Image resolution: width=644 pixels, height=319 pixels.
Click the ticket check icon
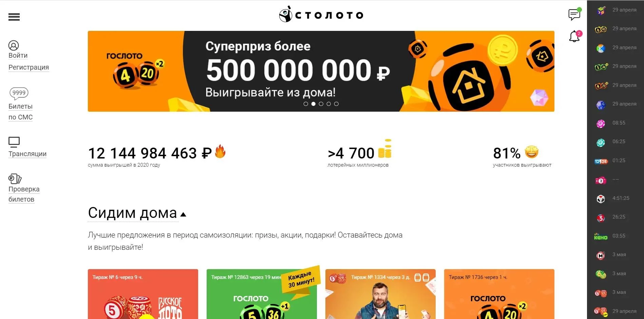click(15, 179)
